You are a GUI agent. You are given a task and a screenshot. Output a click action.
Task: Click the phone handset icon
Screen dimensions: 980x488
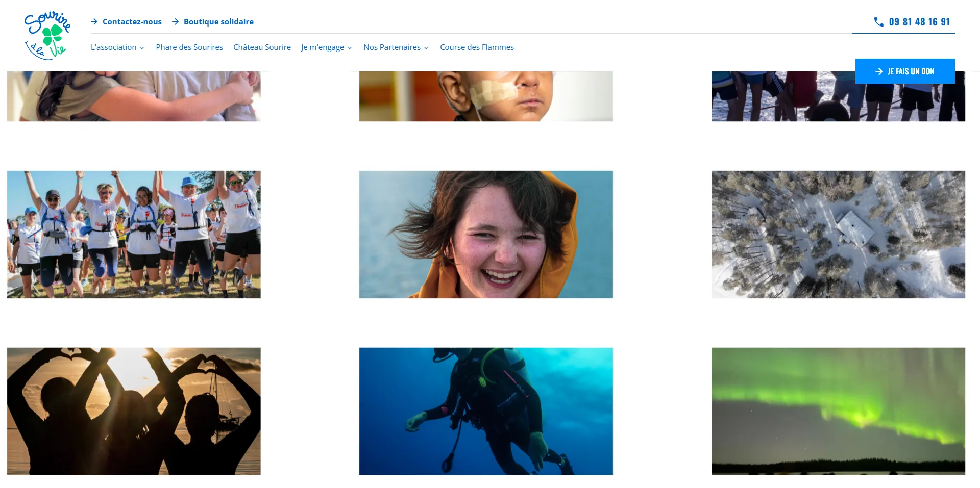(x=878, y=22)
